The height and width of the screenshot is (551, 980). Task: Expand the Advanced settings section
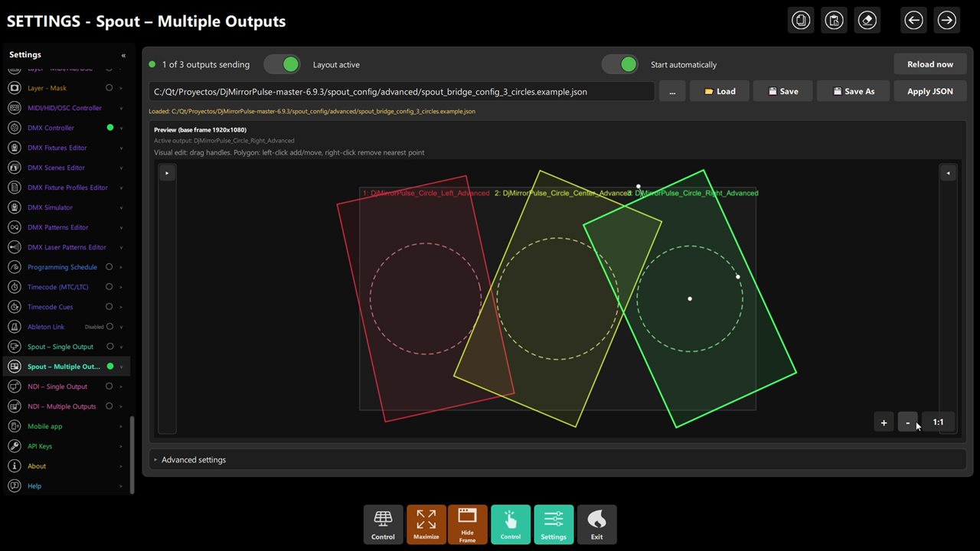click(x=557, y=460)
